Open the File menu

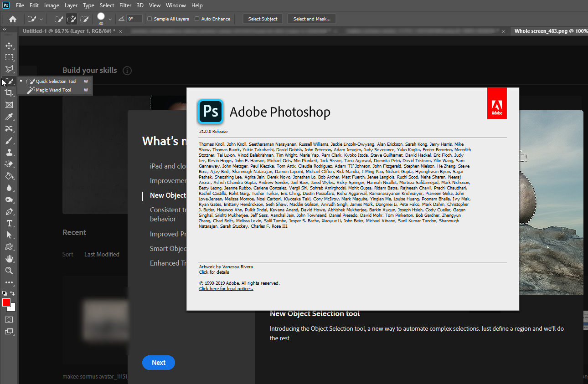[x=20, y=5]
